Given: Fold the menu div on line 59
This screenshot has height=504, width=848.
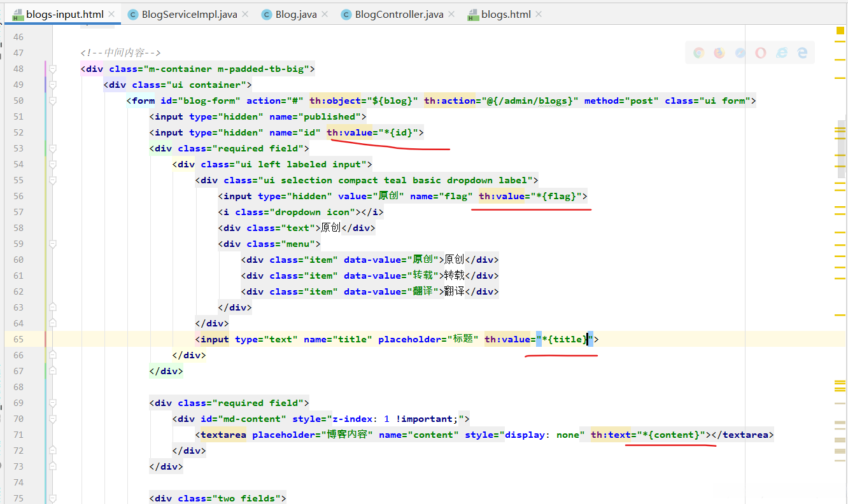Looking at the screenshot, I should click(53, 244).
